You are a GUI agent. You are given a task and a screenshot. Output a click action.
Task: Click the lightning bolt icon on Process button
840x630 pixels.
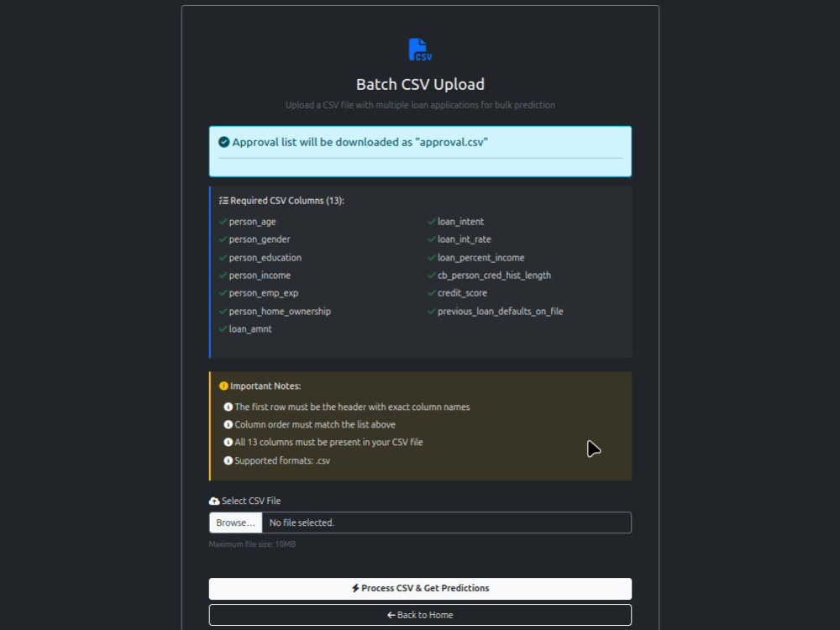355,588
